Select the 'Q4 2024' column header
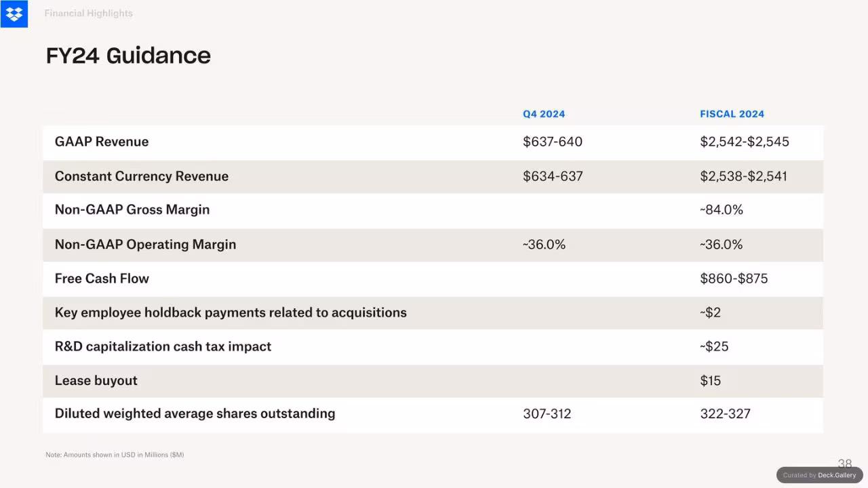 coord(544,114)
